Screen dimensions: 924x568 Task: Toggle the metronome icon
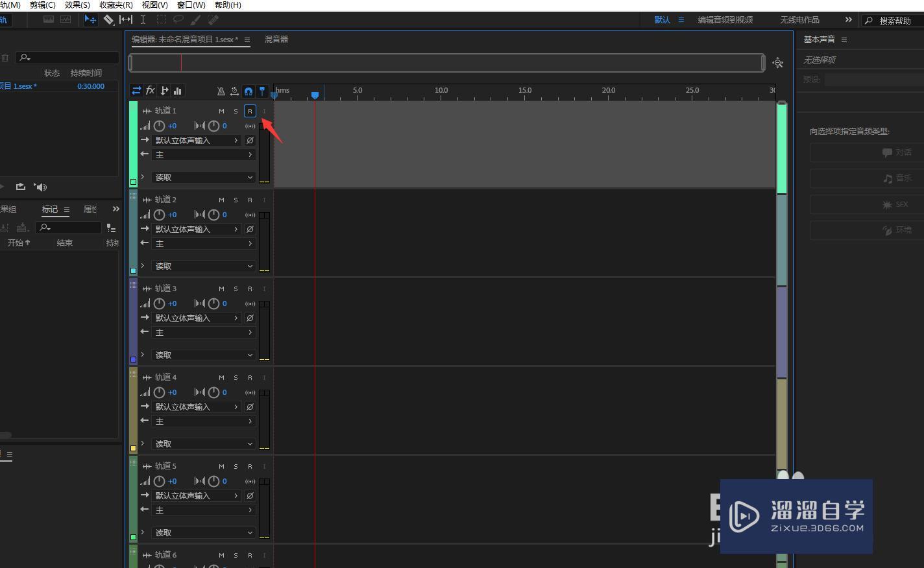point(221,91)
